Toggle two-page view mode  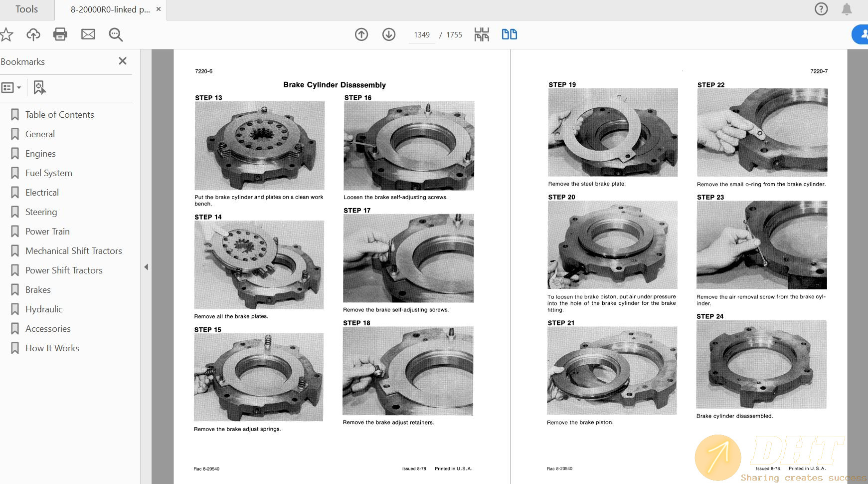(509, 34)
